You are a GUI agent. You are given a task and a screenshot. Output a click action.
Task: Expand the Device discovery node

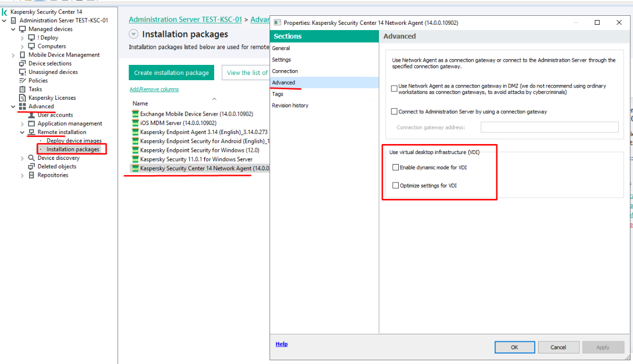[23, 158]
